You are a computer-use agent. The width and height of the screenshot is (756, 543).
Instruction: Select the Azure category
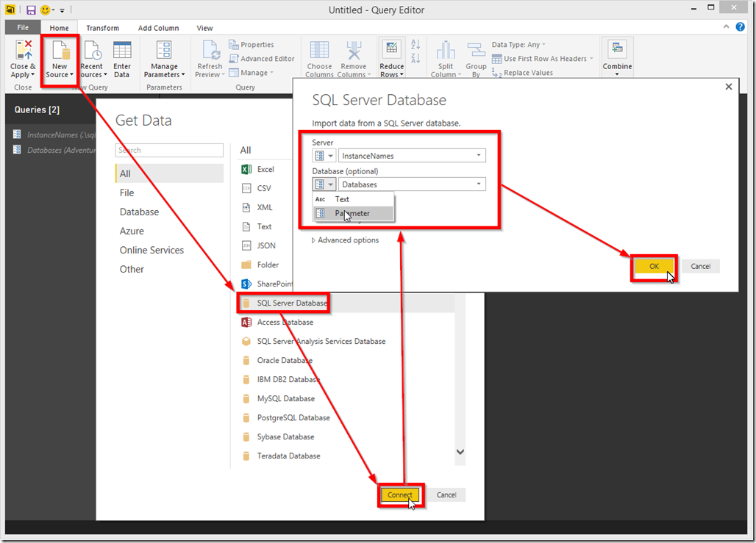[169, 231]
